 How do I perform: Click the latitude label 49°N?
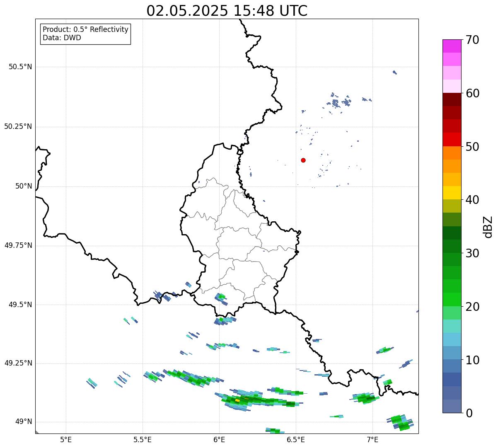24,422
